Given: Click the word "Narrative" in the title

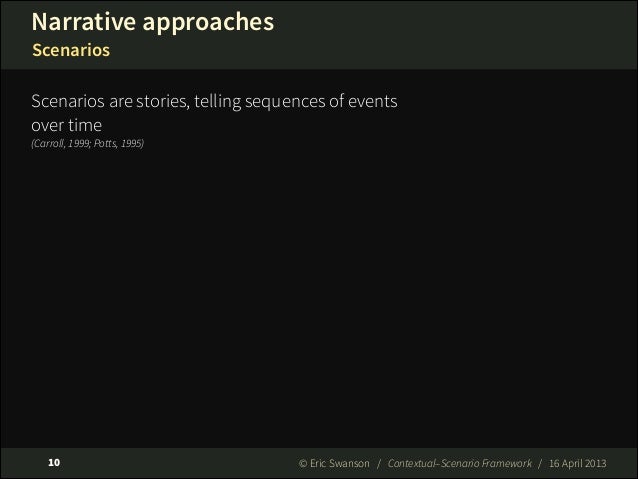Looking at the screenshot, I should (x=83, y=22).
